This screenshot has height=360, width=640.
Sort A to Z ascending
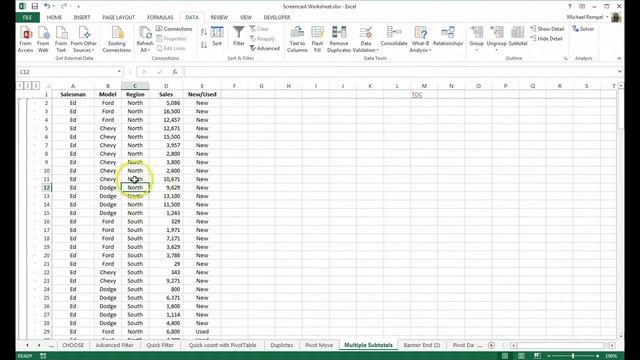pos(204,31)
